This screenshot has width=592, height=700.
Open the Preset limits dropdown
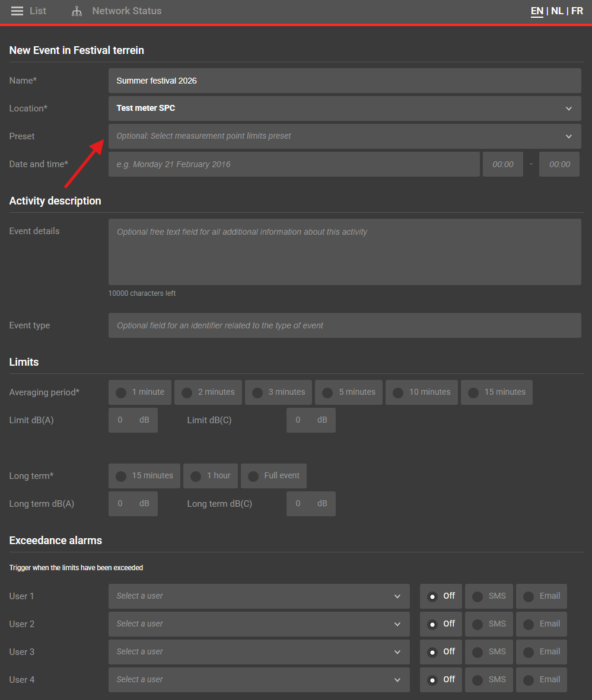coord(344,136)
